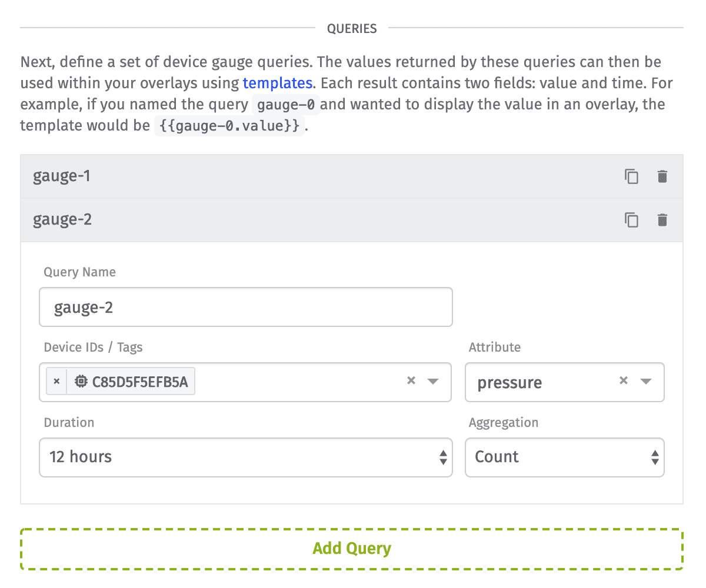This screenshot has width=706, height=588.
Task: Open the Device IDs / Tags dropdown arrow
Action: click(433, 381)
